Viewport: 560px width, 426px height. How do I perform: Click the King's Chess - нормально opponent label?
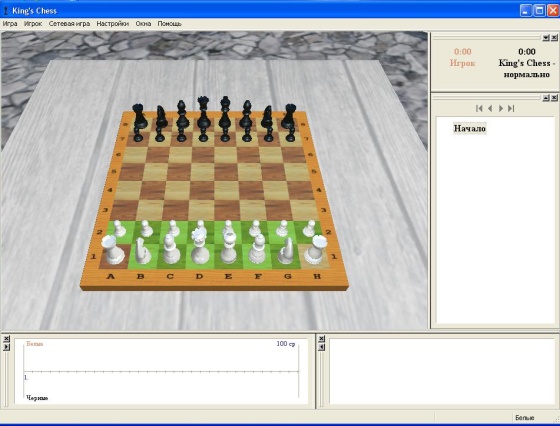tap(527, 69)
